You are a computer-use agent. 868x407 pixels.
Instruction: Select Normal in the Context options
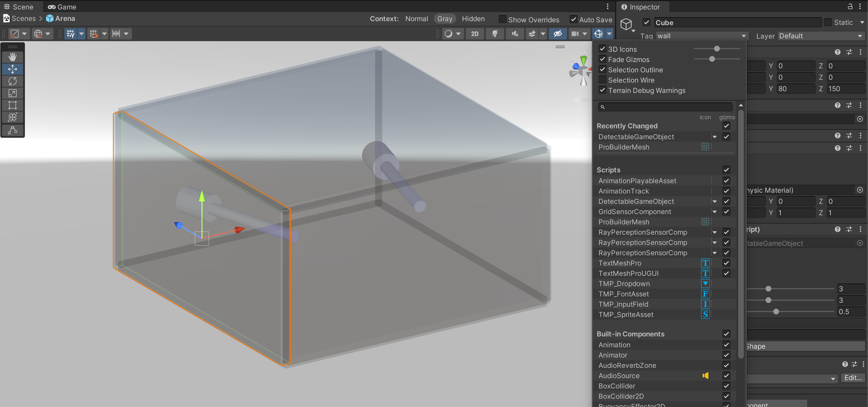[417, 19]
